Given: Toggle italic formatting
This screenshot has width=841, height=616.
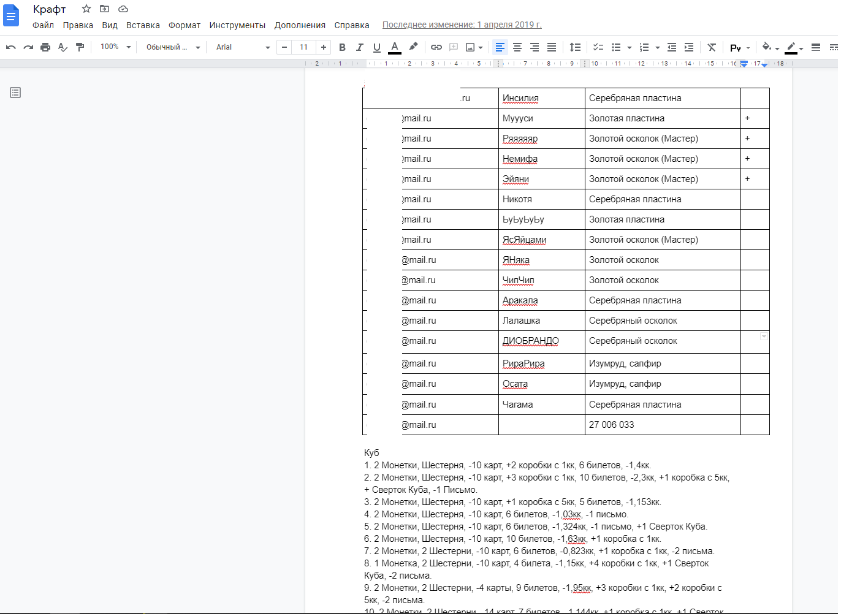Looking at the screenshot, I should [x=360, y=47].
